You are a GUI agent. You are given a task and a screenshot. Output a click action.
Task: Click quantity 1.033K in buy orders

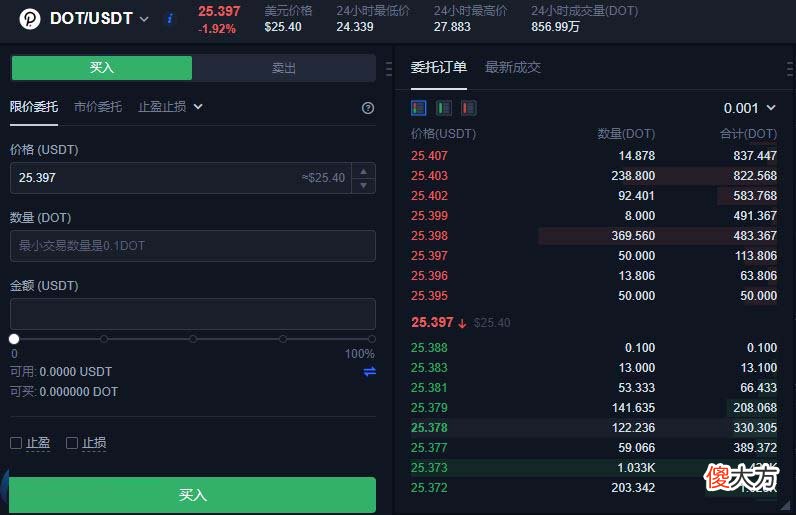click(636, 467)
